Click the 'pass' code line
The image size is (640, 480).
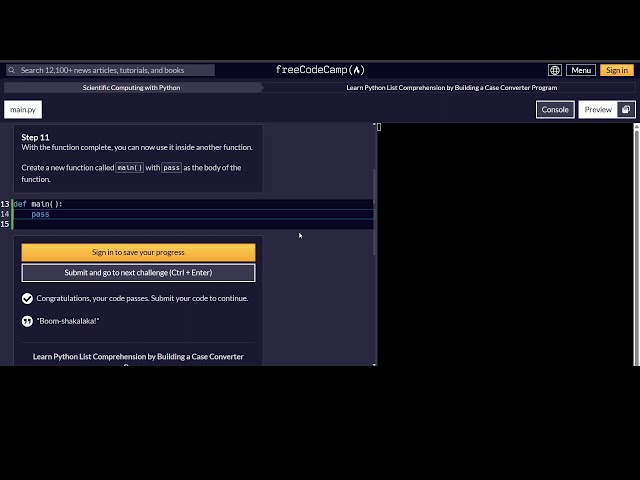click(x=193, y=214)
